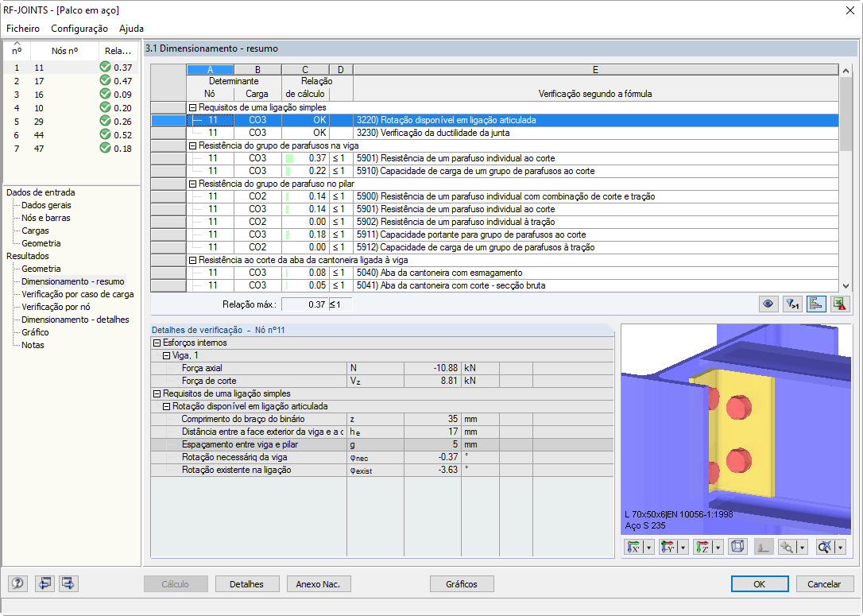The width and height of the screenshot is (863, 616).
Task: Confirm with the OK button
Action: [760, 584]
